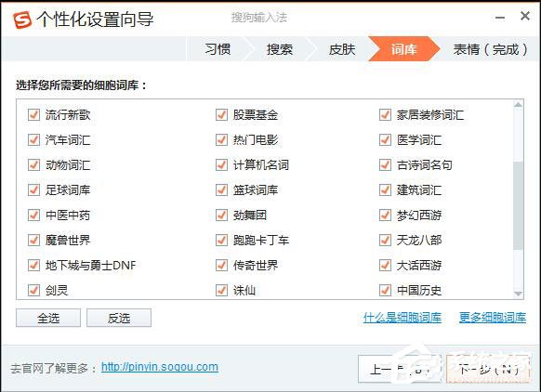
Task: Open the pinyin.sogou.com link
Action: (160, 367)
